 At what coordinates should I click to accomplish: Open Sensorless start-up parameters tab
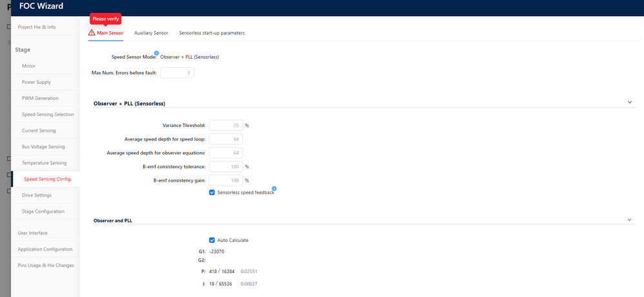pyautogui.click(x=212, y=33)
